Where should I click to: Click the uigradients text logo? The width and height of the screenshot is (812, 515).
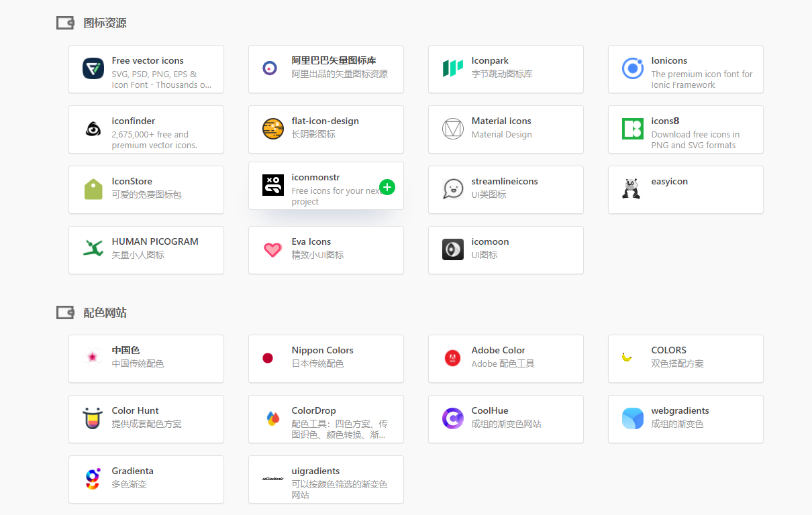click(273, 479)
